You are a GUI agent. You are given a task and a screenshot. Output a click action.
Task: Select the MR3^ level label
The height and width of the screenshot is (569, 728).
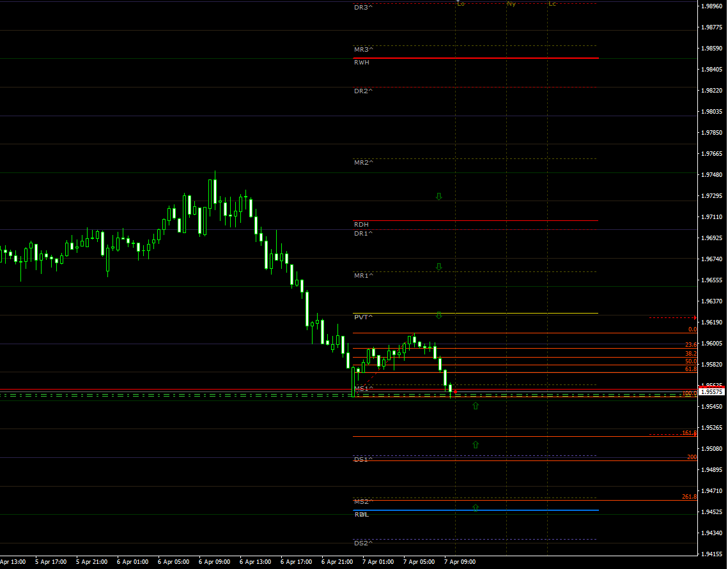364,50
